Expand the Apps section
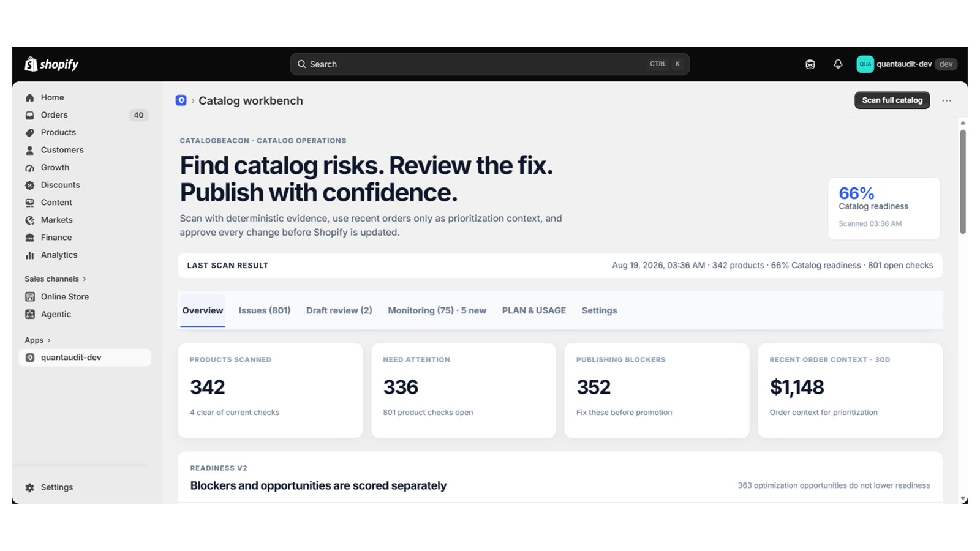The width and height of the screenshot is (980, 551). [38, 340]
